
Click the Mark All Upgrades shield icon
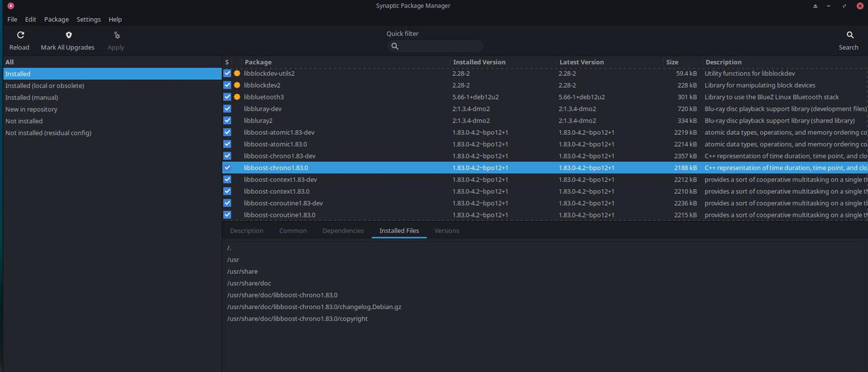(68, 35)
